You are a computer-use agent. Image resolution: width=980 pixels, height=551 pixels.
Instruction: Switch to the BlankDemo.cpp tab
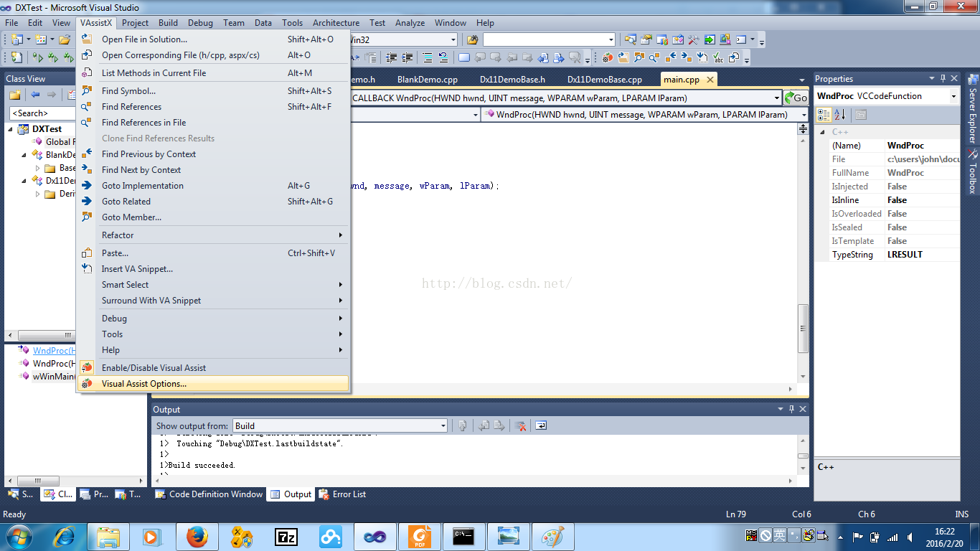[427, 80]
